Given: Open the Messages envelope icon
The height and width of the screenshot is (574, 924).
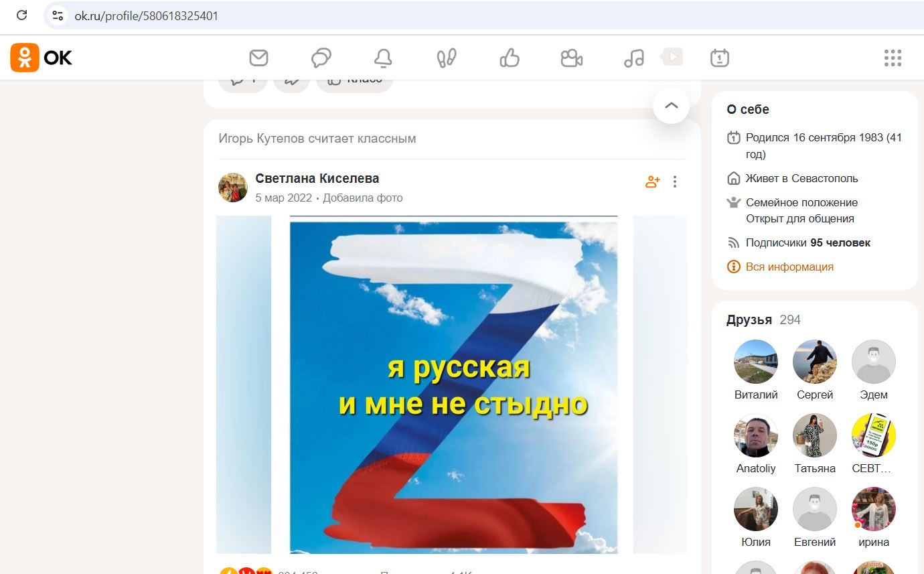Looking at the screenshot, I should (258, 58).
